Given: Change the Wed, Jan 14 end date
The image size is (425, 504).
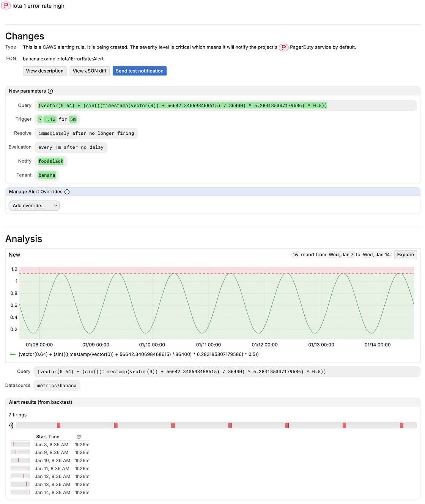Looking at the screenshot, I should 376,255.
